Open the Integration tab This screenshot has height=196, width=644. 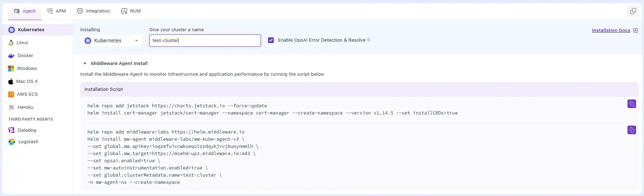coord(94,11)
